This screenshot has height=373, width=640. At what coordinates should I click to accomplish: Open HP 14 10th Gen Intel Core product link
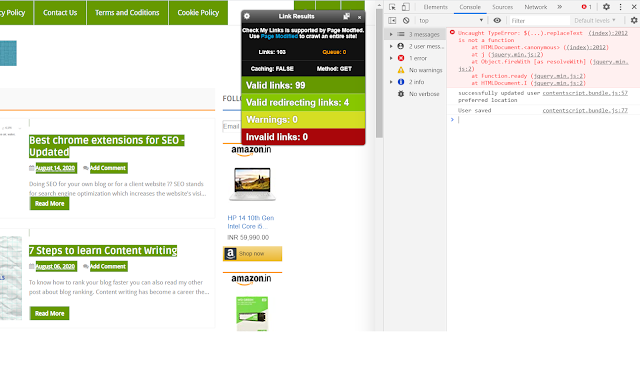(251, 222)
